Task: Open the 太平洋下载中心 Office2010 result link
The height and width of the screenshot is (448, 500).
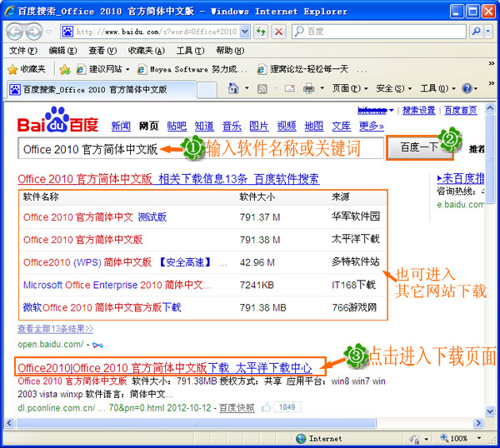Action: tap(165, 368)
